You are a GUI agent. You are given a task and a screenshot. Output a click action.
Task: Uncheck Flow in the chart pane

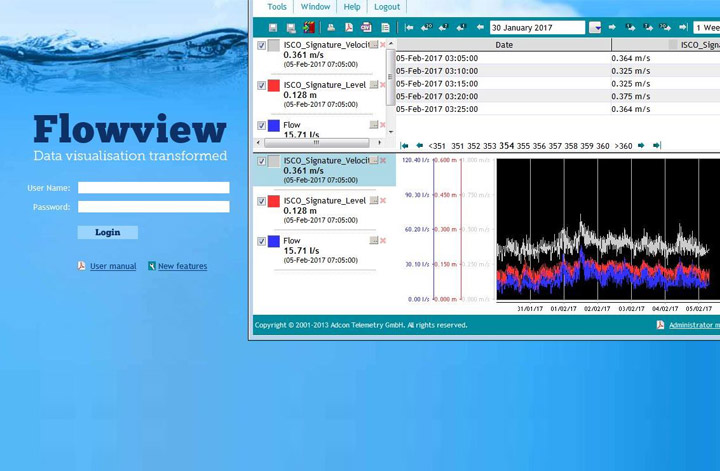point(261,241)
